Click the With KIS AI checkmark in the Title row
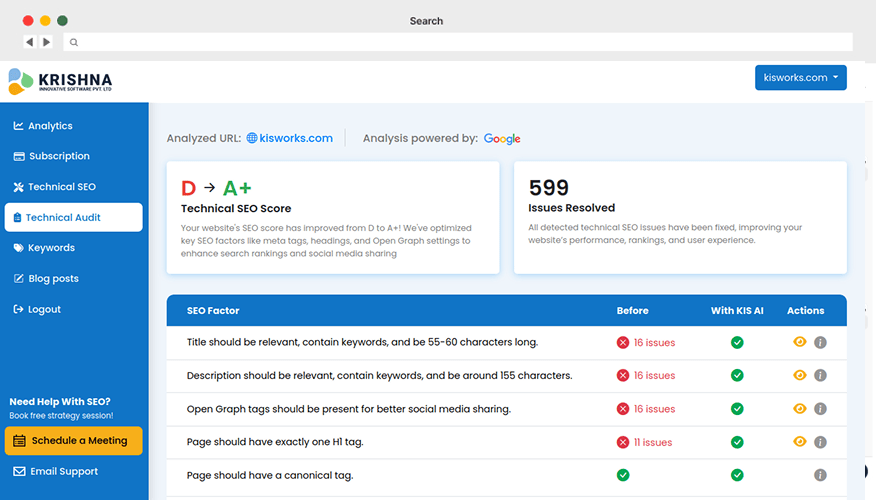 click(x=737, y=342)
